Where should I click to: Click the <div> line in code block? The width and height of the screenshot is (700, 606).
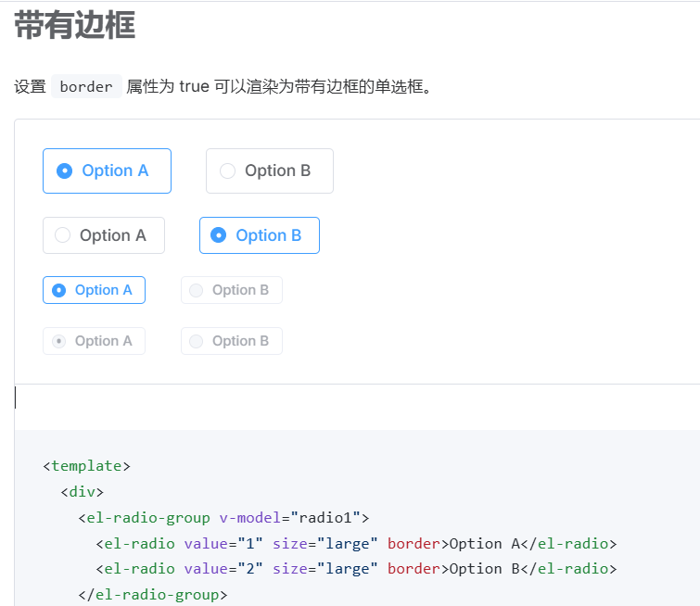click(x=82, y=492)
